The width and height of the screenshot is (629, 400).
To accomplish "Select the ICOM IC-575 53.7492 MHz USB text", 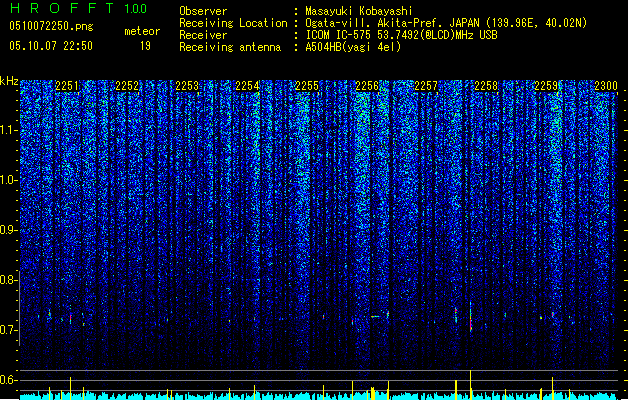I will (401, 35).
